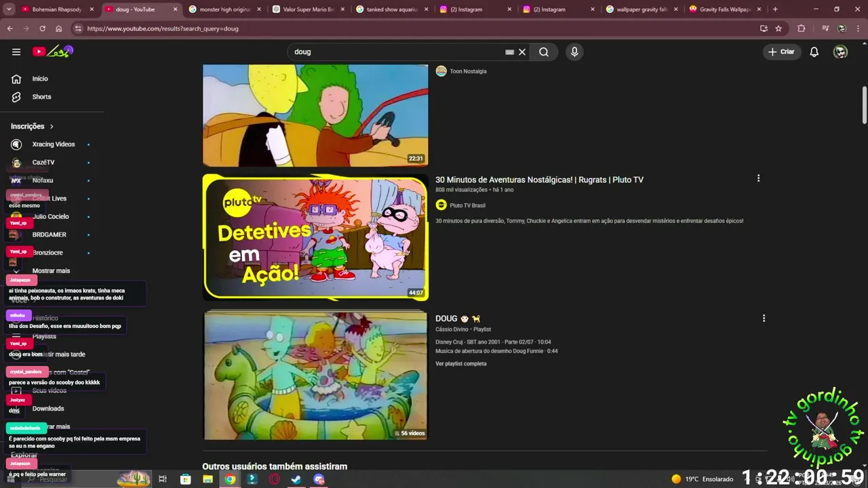
Task: Open the Chrome media control icon
Action: pos(825,28)
